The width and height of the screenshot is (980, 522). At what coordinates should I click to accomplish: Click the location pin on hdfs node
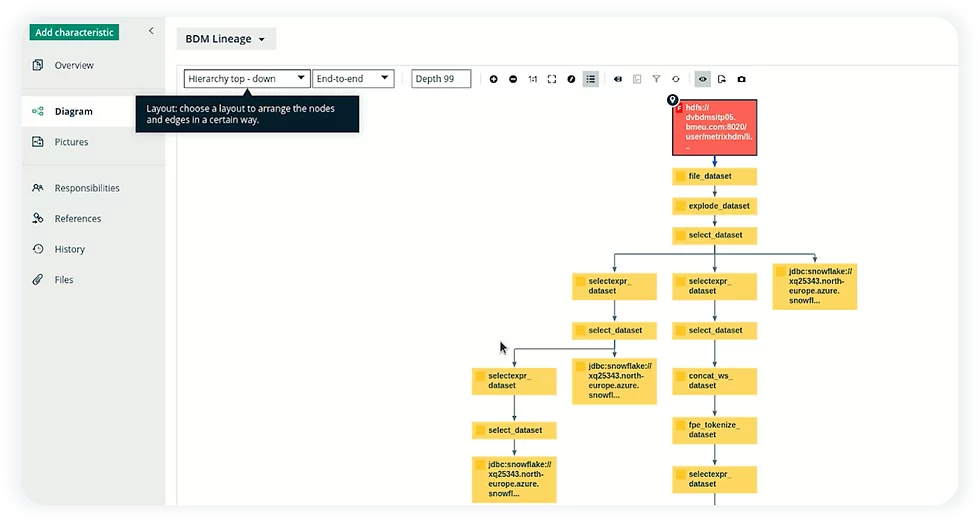pyautogui.click(x=672, y=100)
